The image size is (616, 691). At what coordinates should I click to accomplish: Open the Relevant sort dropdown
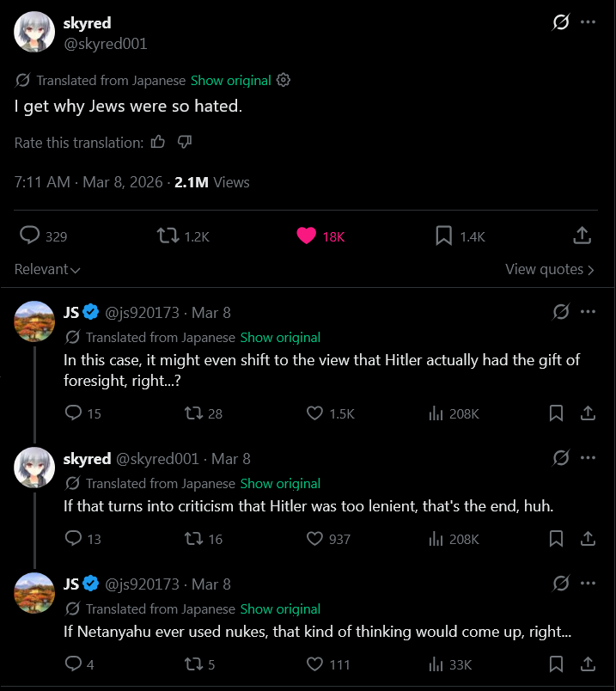point(47,269)
